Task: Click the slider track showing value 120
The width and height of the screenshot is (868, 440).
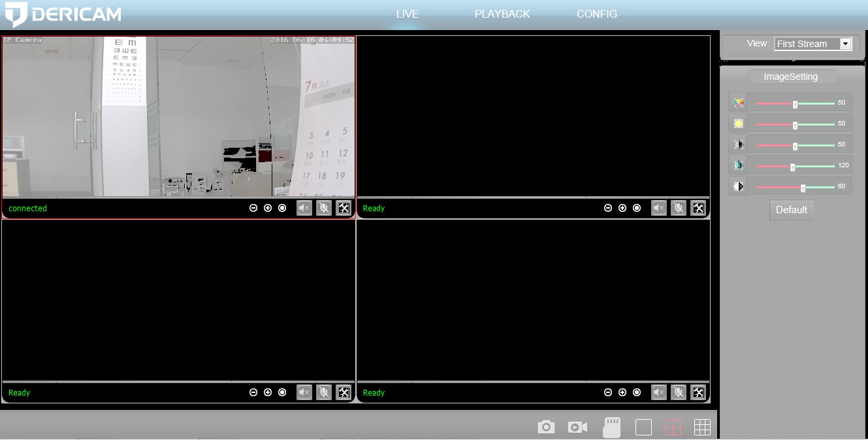Action: (795, 166)
